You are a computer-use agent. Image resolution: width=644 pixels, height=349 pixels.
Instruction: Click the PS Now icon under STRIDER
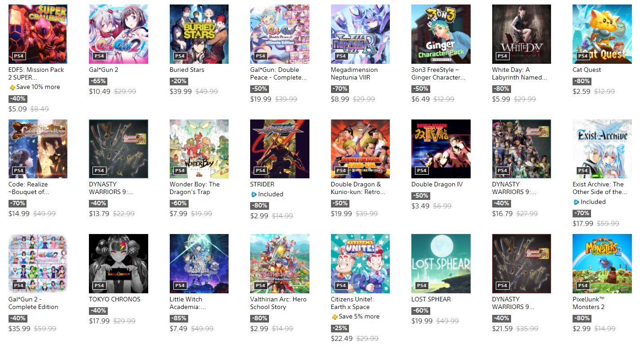(254, 194)
